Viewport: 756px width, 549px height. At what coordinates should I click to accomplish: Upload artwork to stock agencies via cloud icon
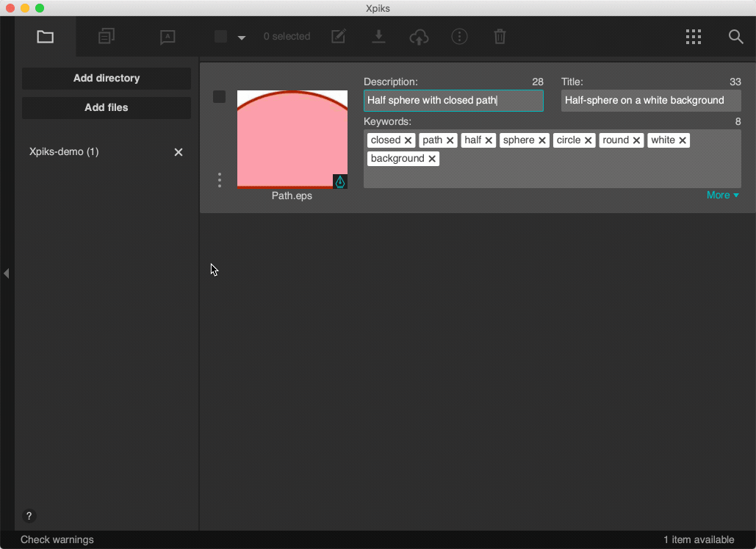[x=419, y=36]
